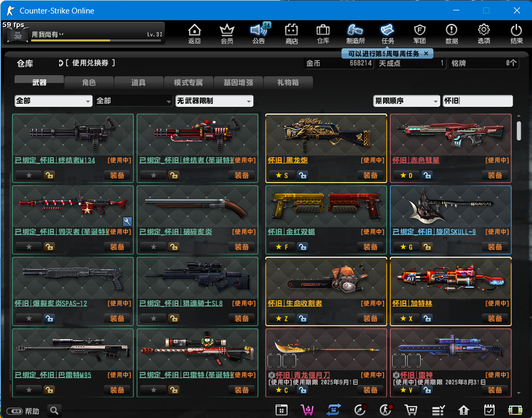532x418 pixels.
Task: Open the 无武器限制 dropdown
Action: pos(214,101)
